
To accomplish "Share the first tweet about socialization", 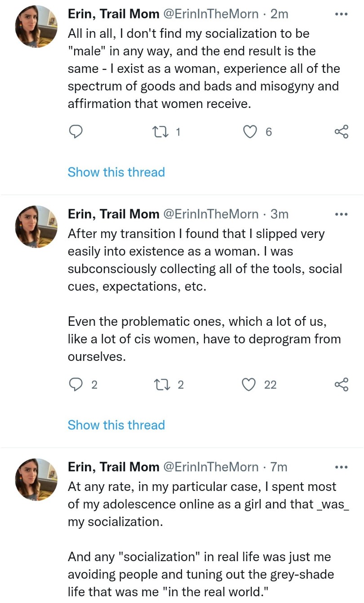I will click(x=342, y=131).
